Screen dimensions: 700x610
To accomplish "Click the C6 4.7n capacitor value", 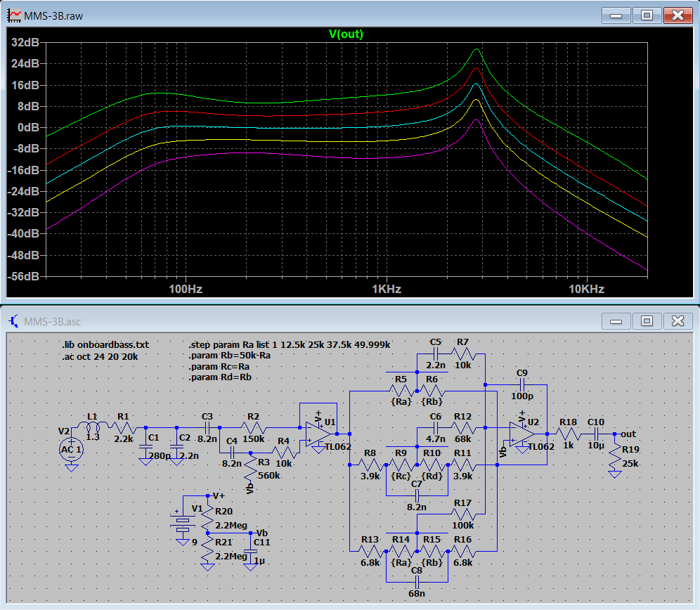I will (436, 439).
